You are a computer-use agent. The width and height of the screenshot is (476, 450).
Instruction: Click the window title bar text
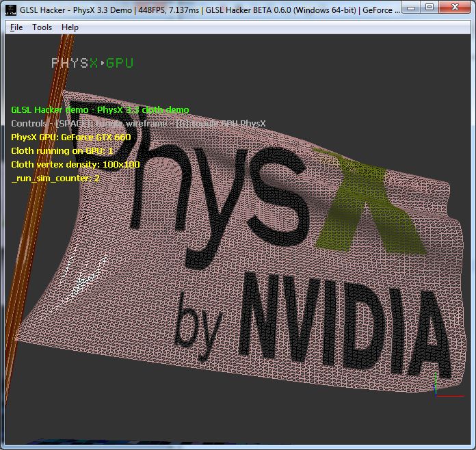point(209,10)
